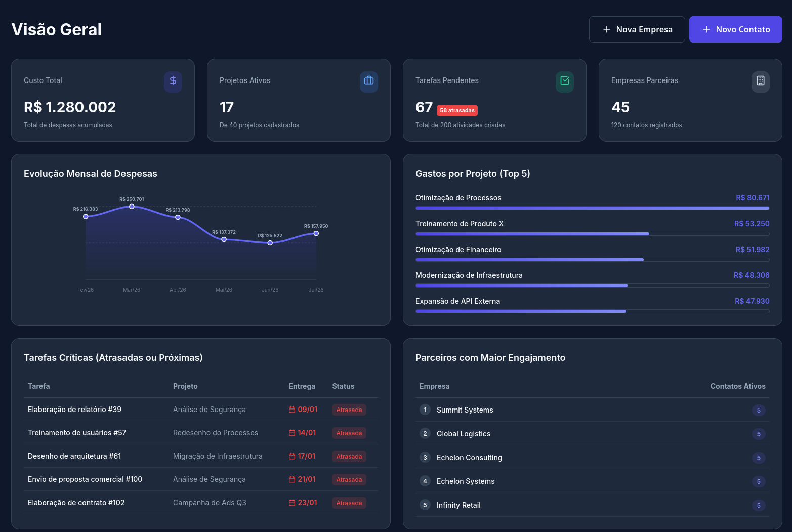The width and height of the screenshot is (792, 532).
Task: Click the rank 1 badge for Summit Systems
Action: tap(425, 410)
